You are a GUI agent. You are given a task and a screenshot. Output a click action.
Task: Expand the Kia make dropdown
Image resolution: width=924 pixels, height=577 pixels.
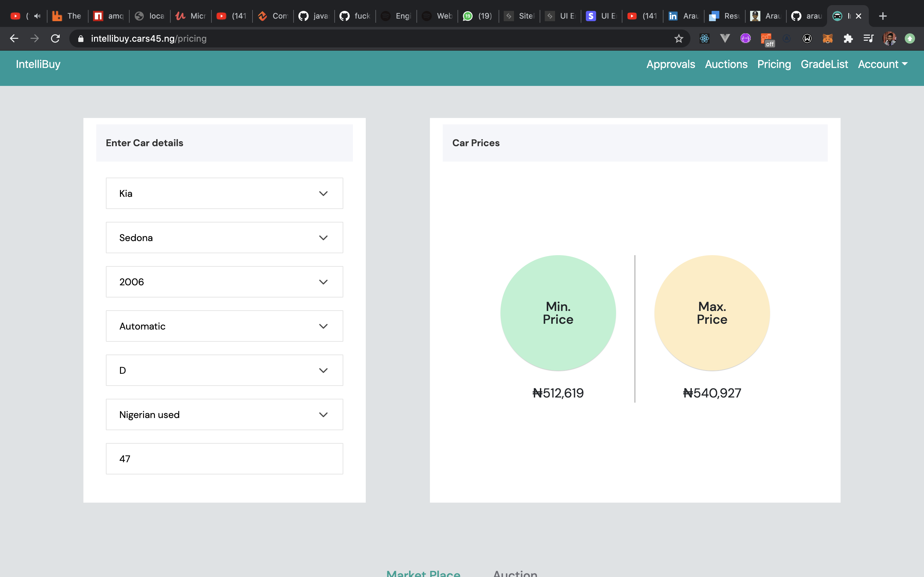(x=224, y=194)
